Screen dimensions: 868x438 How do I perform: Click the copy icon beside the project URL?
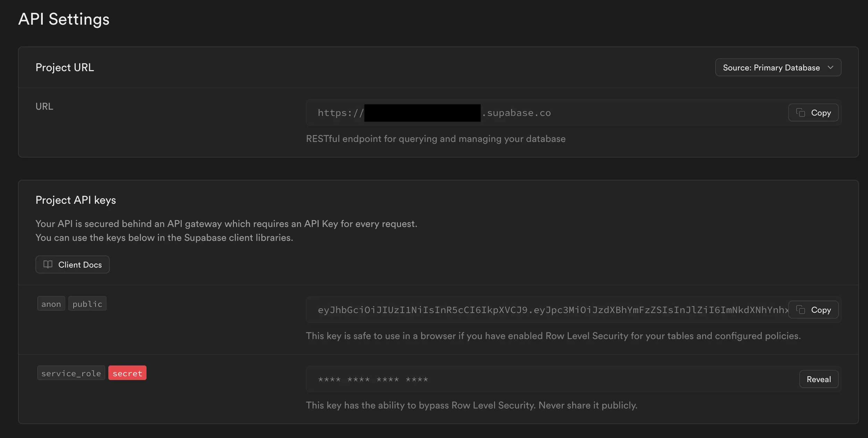800,113
